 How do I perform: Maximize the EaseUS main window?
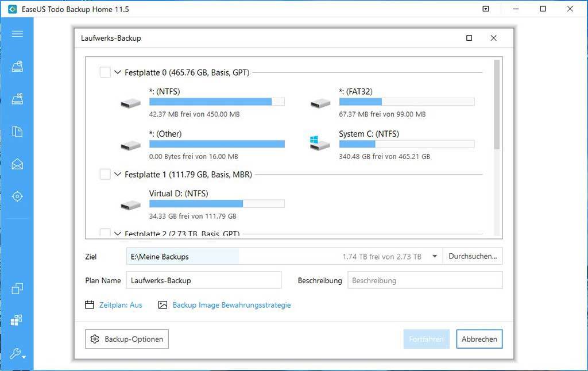point(543,9)
